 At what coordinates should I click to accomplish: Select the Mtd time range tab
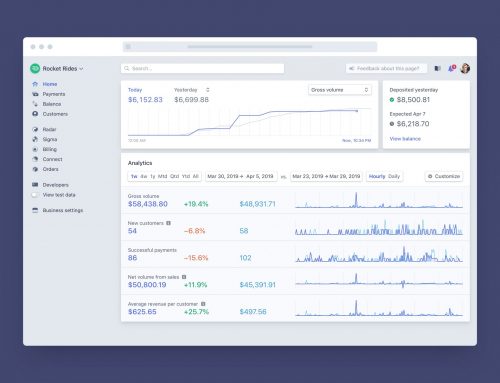point(162,176)
